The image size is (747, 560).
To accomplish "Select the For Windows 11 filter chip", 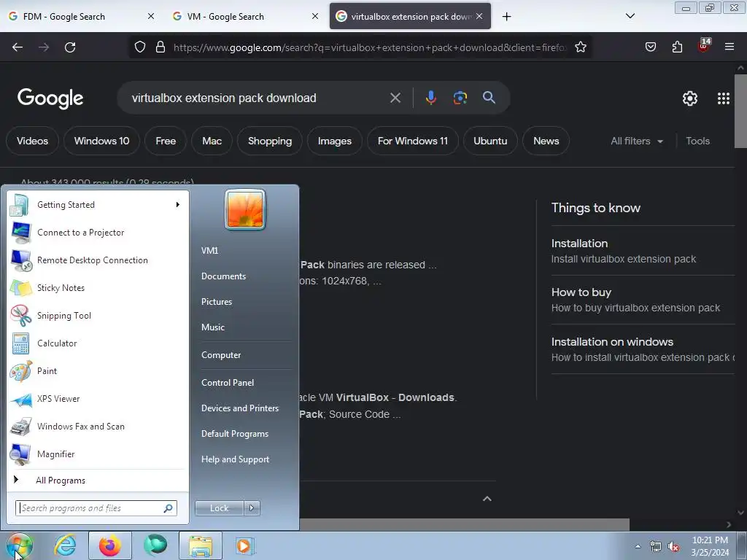I will tap(413, 141).
